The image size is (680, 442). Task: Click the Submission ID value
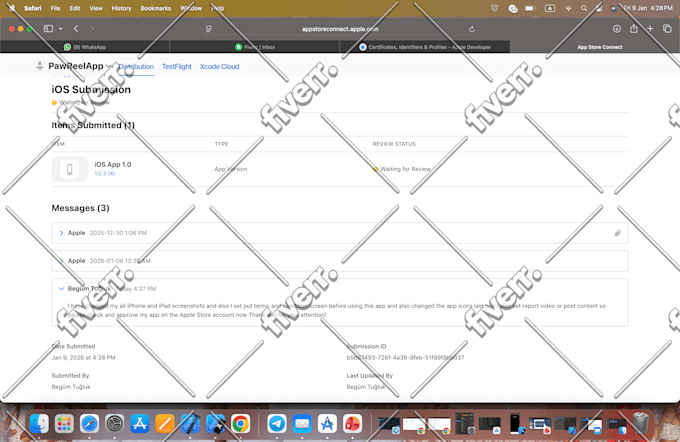point(405,358)
